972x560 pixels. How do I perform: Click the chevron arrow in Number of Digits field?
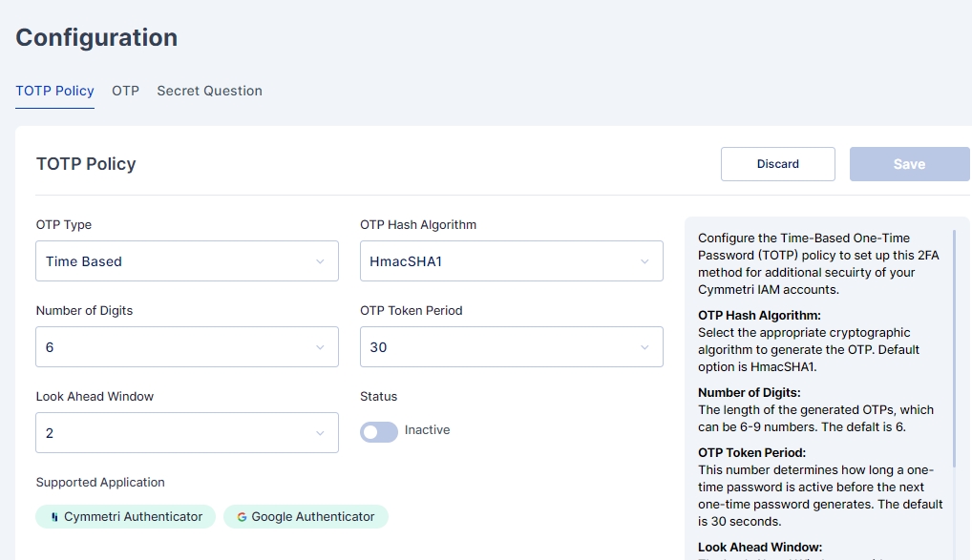coord(320,347)
